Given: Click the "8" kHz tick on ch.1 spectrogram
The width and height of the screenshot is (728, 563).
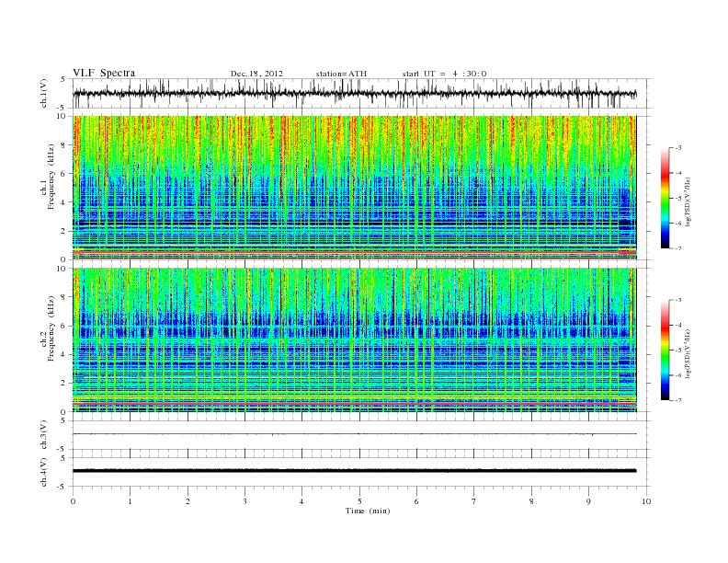Looking at the screenshot, I should (64, 145).
